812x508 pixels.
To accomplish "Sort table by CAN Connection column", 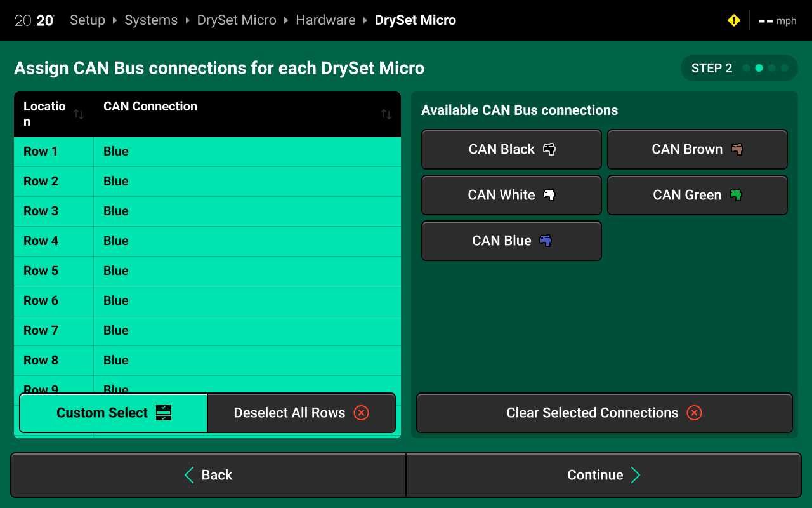I will click(386, 114).
